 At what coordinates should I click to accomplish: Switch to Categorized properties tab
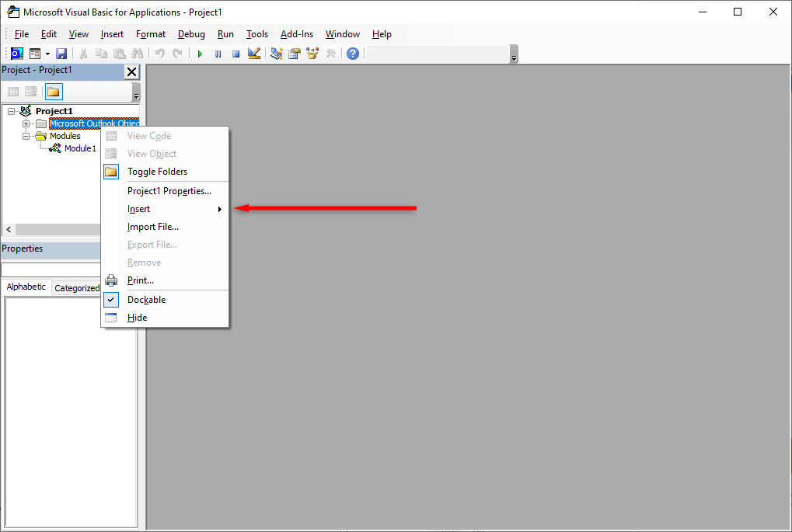pos(77,288)
